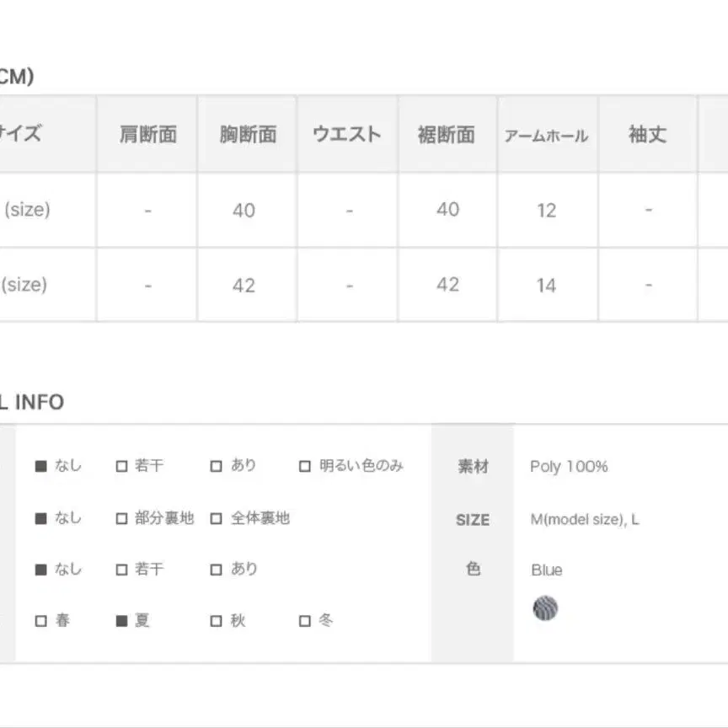Click the 素材 label
This screenshot has width=728, height=728.
click(473, 466)
